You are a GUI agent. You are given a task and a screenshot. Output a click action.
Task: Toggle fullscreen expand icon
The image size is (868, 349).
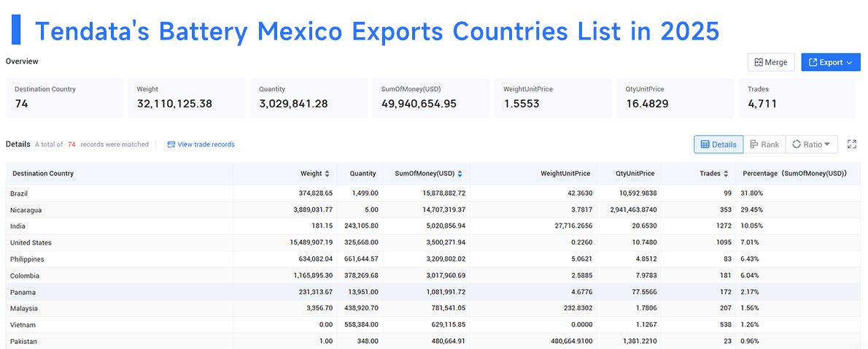point(852,144)
